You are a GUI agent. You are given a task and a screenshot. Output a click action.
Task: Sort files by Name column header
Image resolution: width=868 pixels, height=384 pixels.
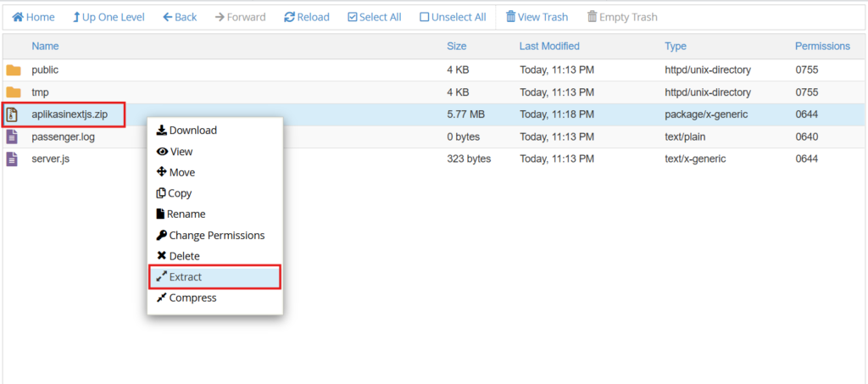(x=45, y=47)
